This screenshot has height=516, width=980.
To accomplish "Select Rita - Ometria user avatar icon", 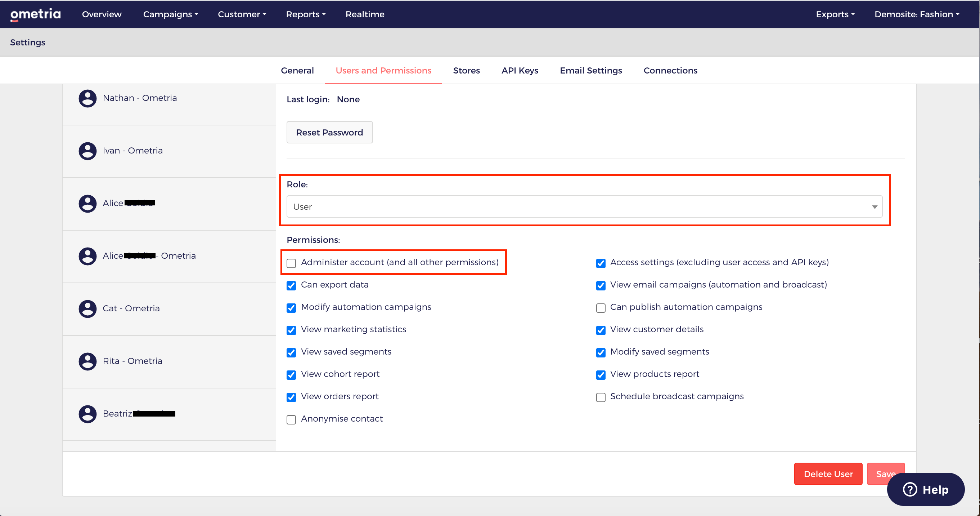I will 87,361.
